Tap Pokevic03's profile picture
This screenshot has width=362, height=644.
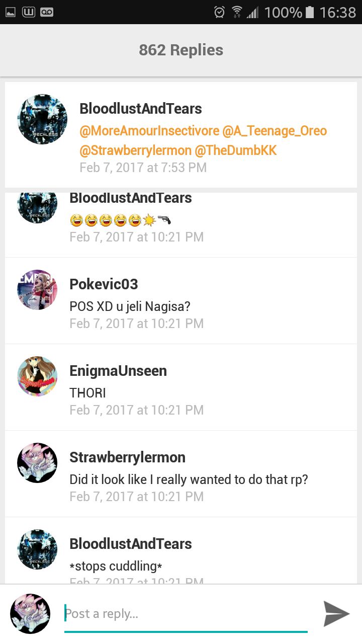pyautogui.click(x=37, y=289)
